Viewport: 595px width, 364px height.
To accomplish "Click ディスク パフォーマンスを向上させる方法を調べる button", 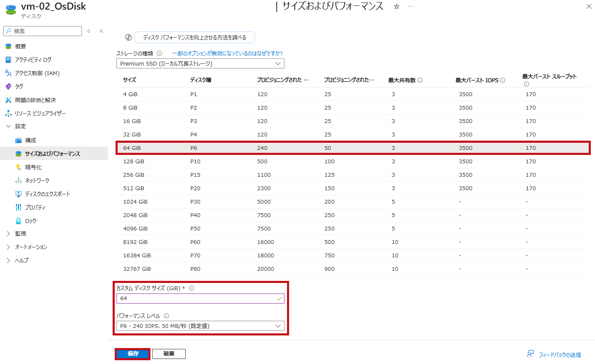I will (195, 37).
